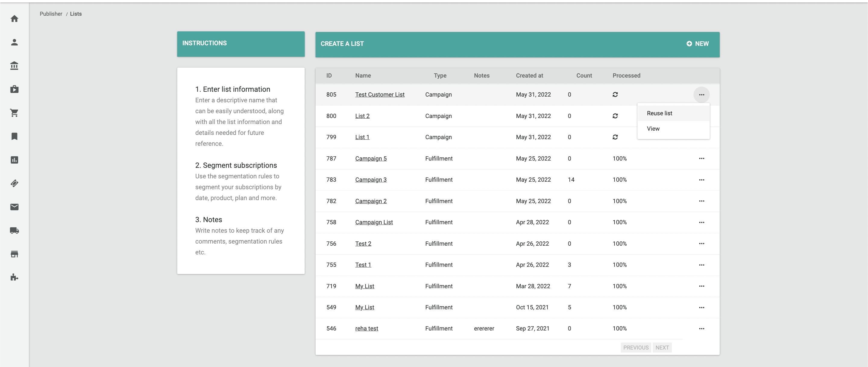This screenshot has width=868, height=367.
Task: Open the user profile sidebar icon
Action: (14, 42)
